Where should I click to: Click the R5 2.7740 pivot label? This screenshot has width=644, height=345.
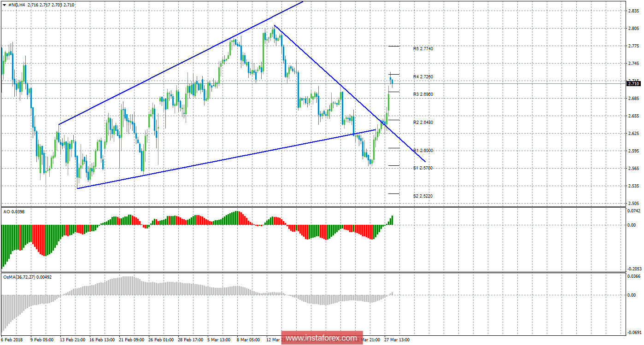(x=423, y=48)
